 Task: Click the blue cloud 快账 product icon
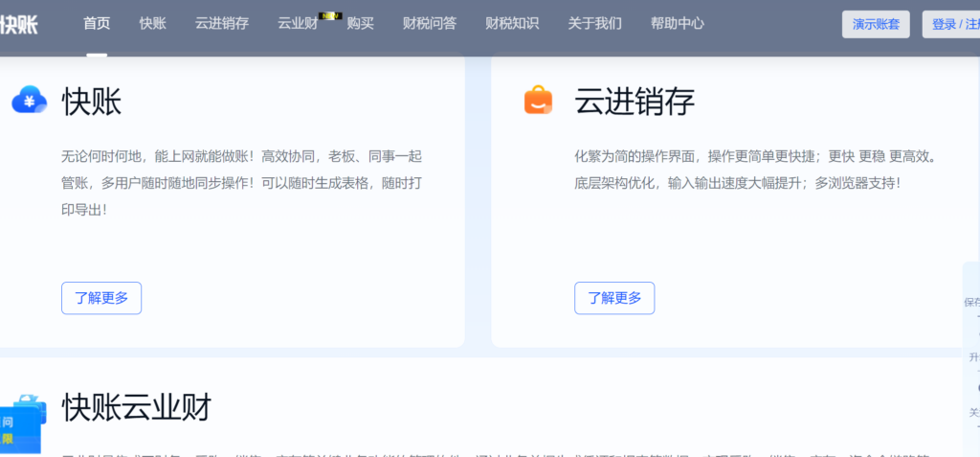[x=30, y=100]
